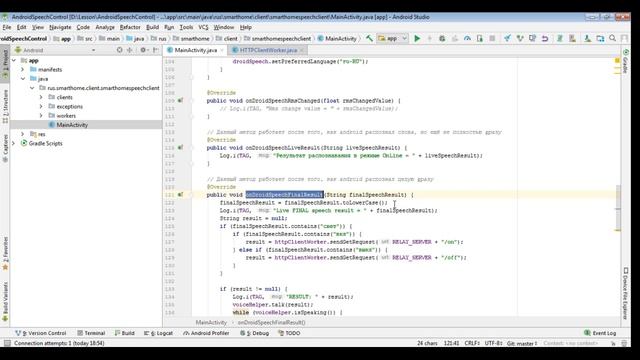The width and height of the screenshot is (640, 360).
Task: Expand the workers package
Action: pos(41,116)
